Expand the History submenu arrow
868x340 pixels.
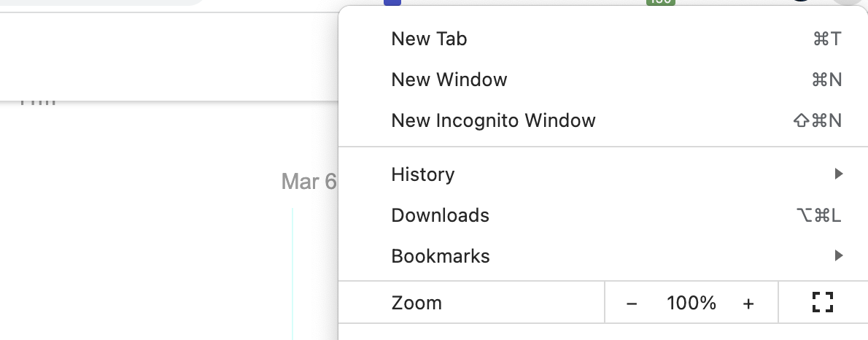coord(838,174)
